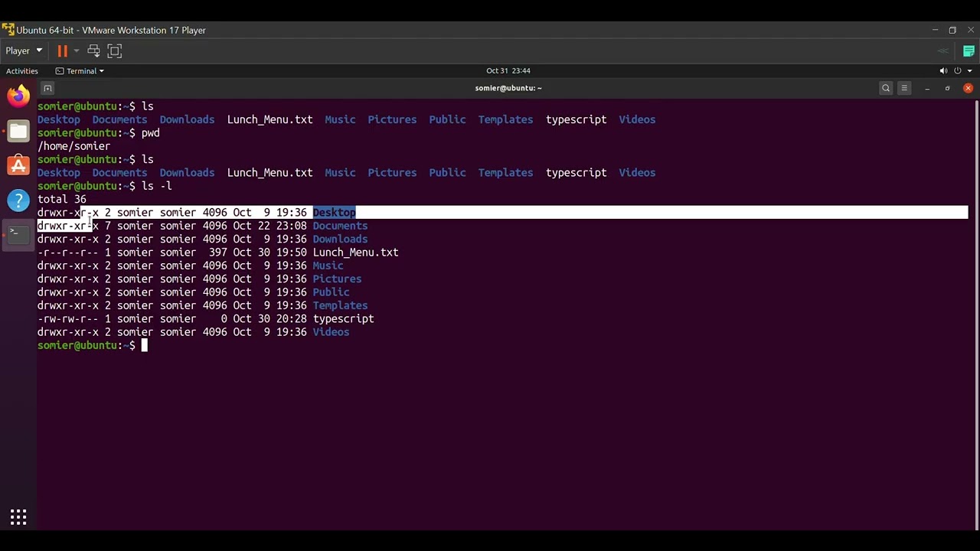Click the power icon in Ubuntu top bar
This screenshot has height=551, width=980.
point(957,70)
